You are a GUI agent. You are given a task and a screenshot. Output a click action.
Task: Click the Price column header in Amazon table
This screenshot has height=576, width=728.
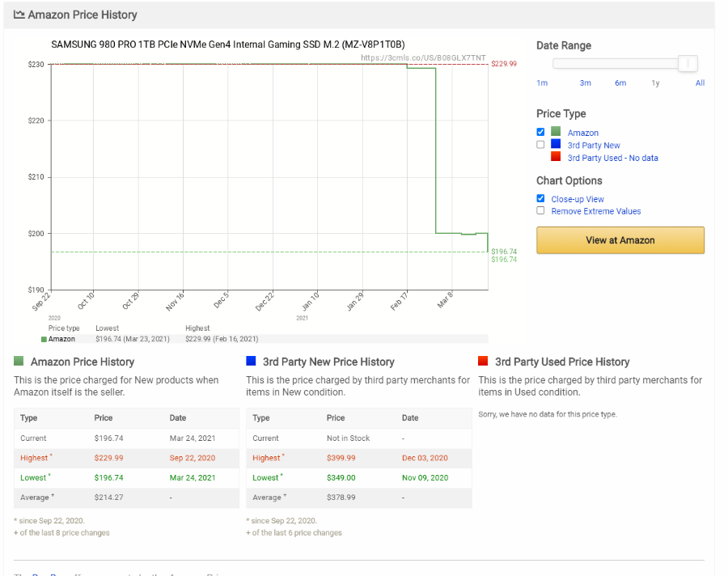(x=104, y=418)
